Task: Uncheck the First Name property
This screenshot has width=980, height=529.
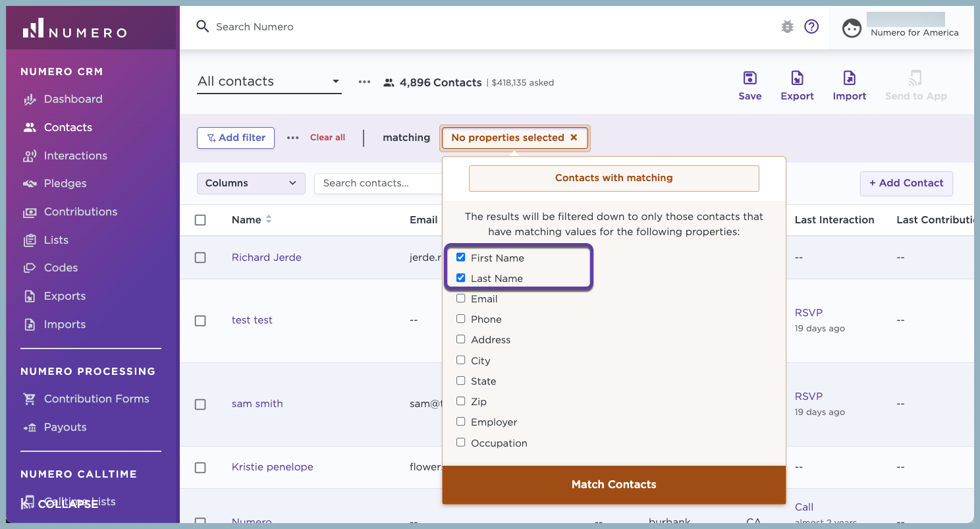Action: (x=461, y=258)
